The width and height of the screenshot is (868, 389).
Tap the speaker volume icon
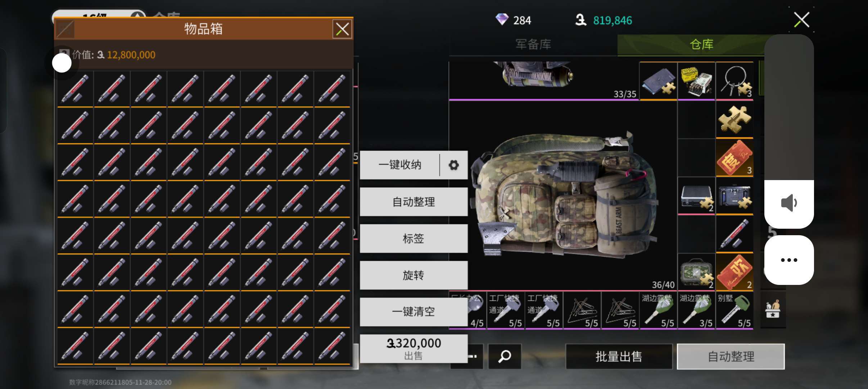pyautogui.click(x=789, y=203)
